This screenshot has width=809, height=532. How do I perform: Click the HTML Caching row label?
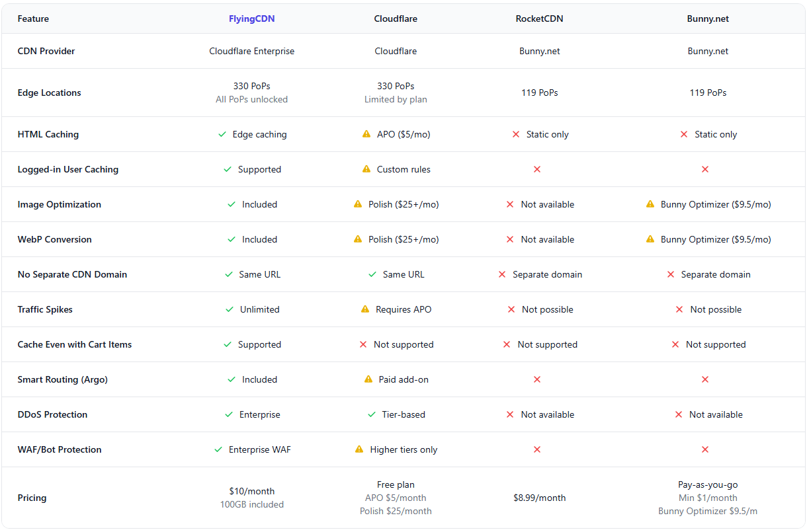point(48,134)
